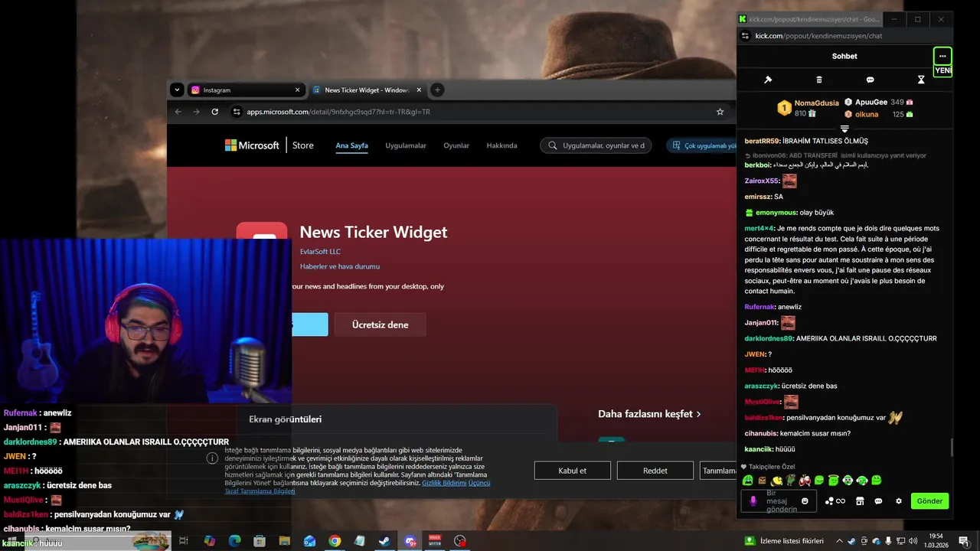Show hidden system tray icons
The image size is (980, 551).
coord(839,541)
